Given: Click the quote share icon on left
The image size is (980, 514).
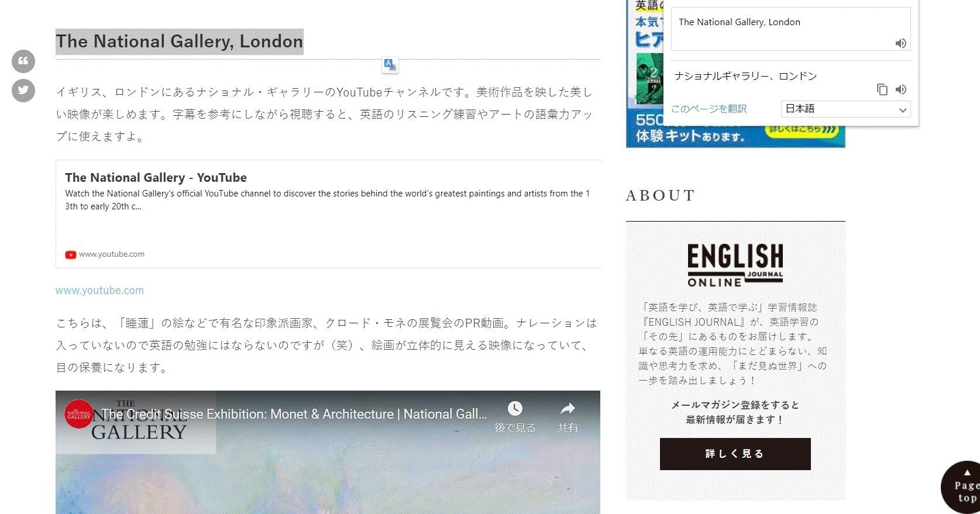Looking at the screenshot, I should pos(23,61).
